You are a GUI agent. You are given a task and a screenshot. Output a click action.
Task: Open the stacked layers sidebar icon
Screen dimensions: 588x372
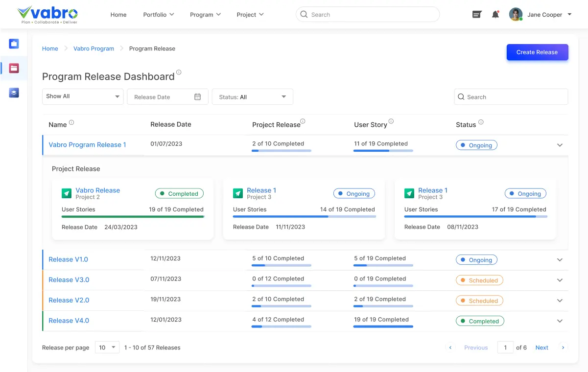(x=14, y=93)
